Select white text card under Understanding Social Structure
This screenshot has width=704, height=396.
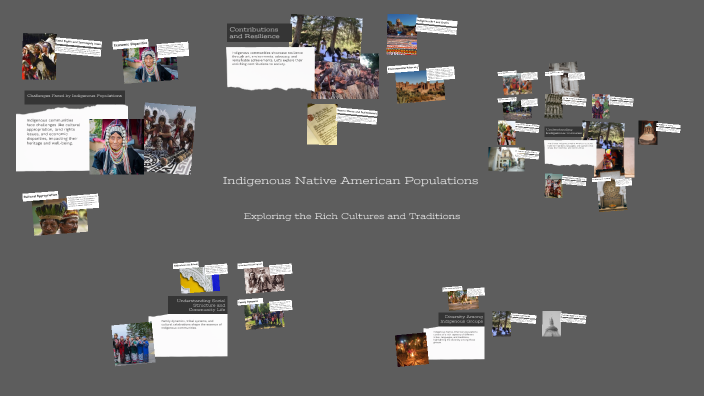click(x=188, y=335)
